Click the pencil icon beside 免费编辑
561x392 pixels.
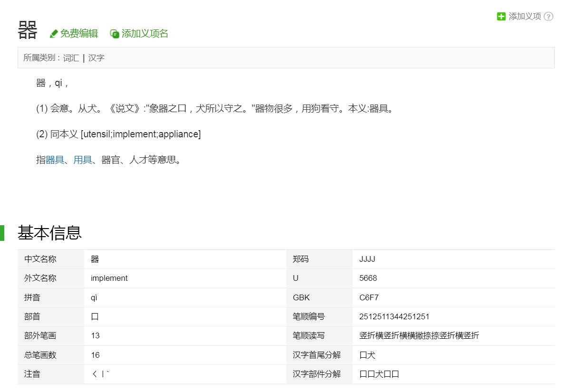pos(54,34)
